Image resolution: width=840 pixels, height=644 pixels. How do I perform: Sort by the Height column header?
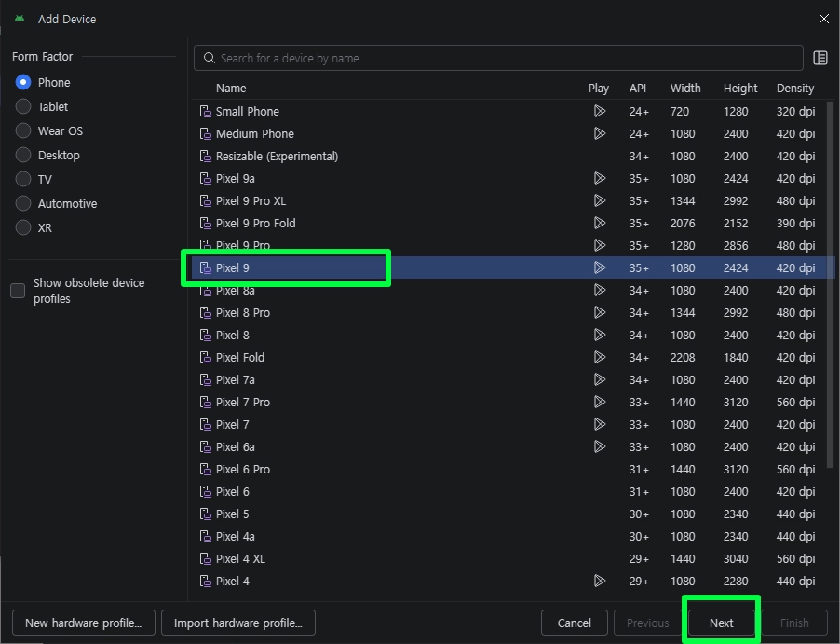click(740, 88)
